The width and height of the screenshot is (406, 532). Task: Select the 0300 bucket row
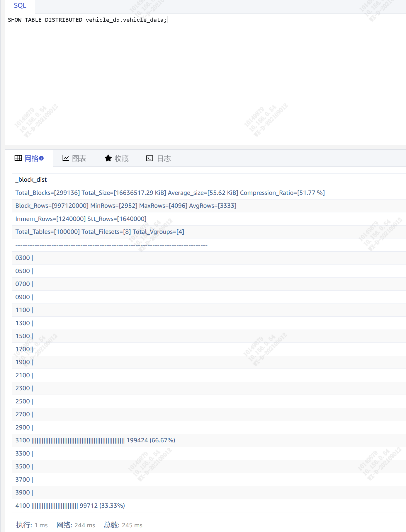pyautogui.click(x=24, y=258)
